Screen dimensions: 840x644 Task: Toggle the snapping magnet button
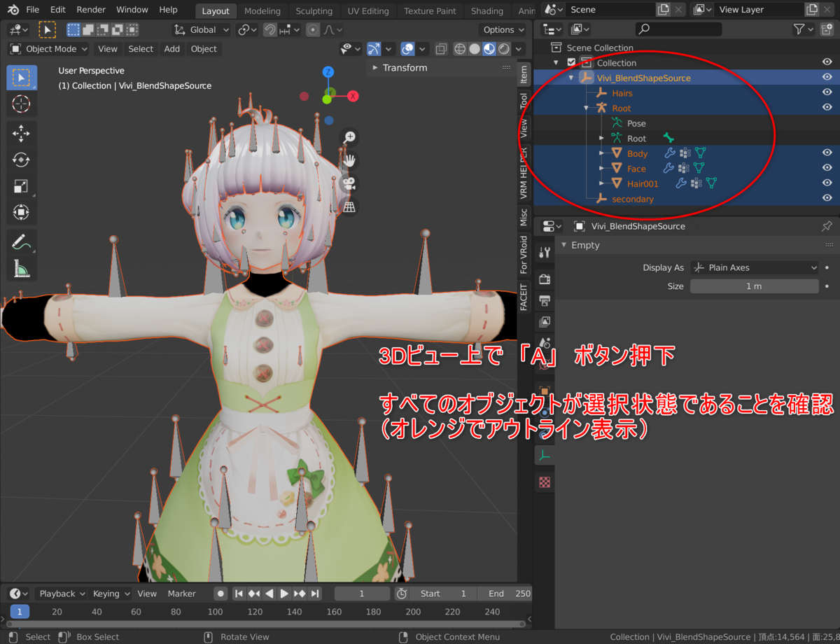269,29
